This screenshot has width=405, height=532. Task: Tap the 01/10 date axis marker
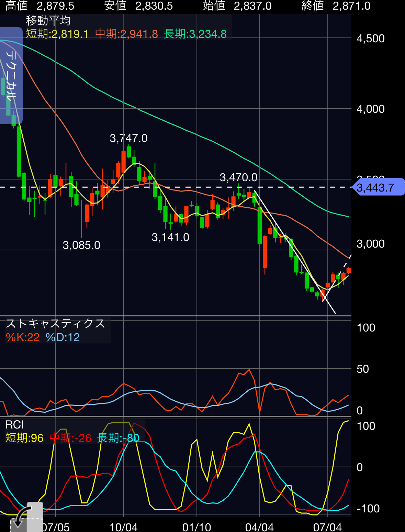(196, 526)
